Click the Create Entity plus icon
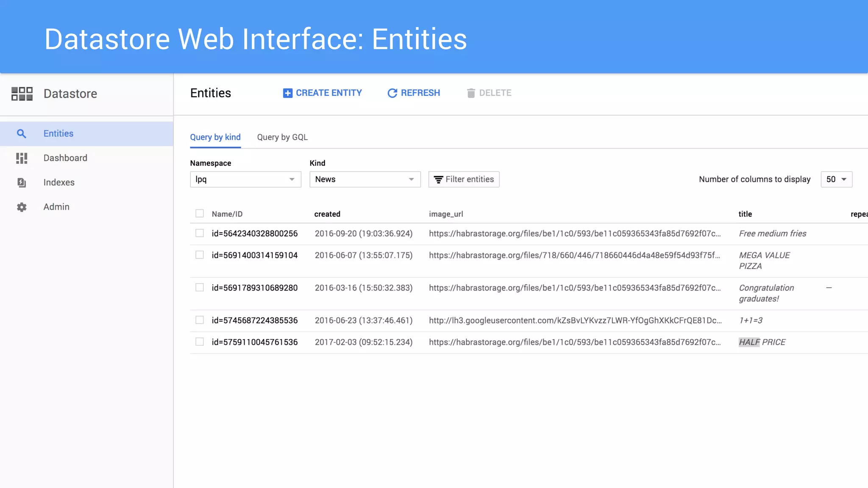The height and width of the screenshot is (488, 868). (x=288, y=93)
